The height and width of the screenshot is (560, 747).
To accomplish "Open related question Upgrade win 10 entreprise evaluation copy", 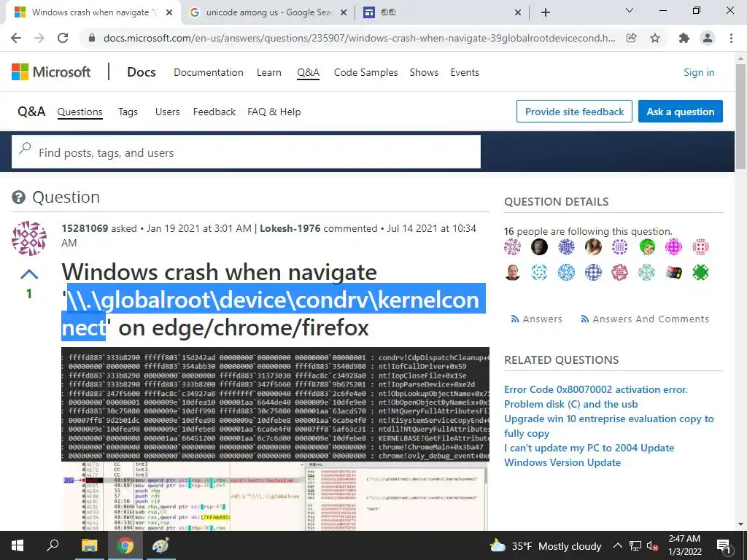I will (609, 426).
